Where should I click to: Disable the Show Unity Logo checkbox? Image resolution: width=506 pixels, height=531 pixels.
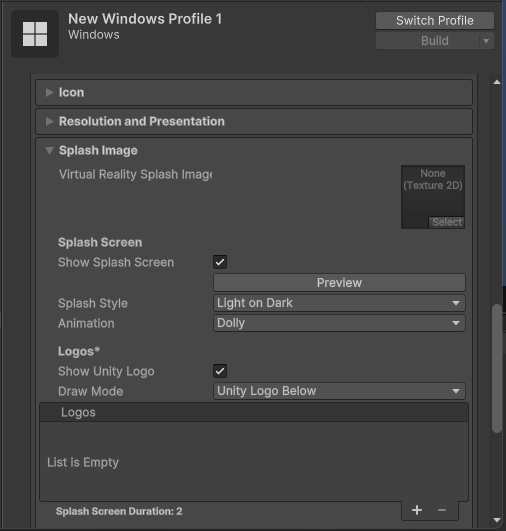(220, 371)
